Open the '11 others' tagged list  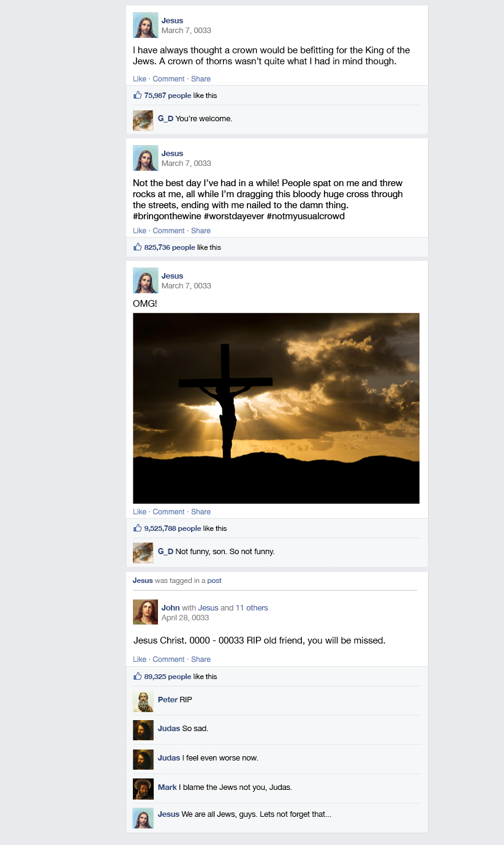[x=252, y=608]
